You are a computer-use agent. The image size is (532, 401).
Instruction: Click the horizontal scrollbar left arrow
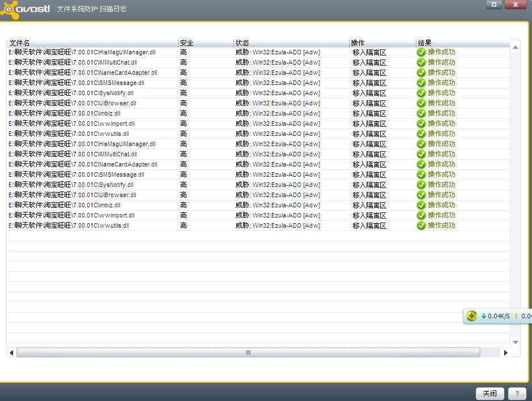pos(11,353)
